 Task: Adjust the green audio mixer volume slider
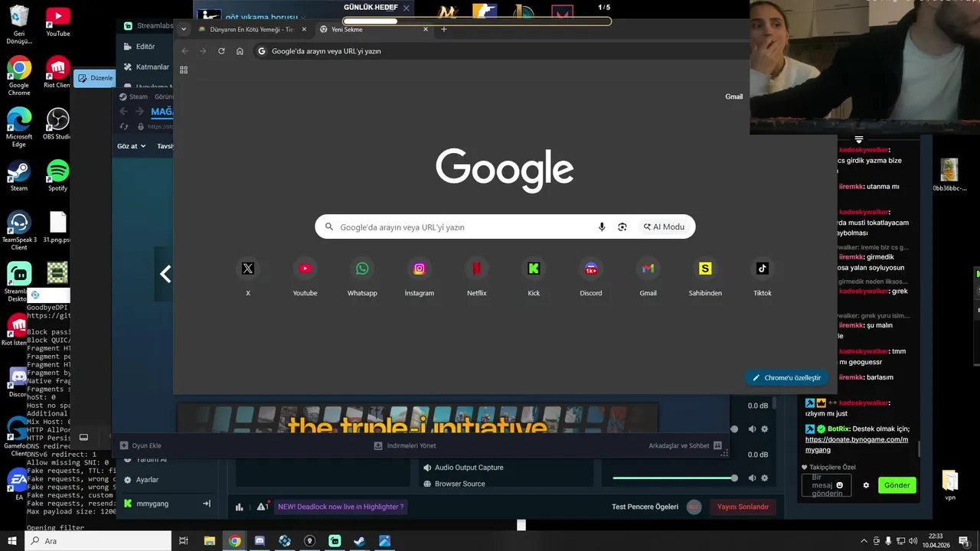coord(674,478)
